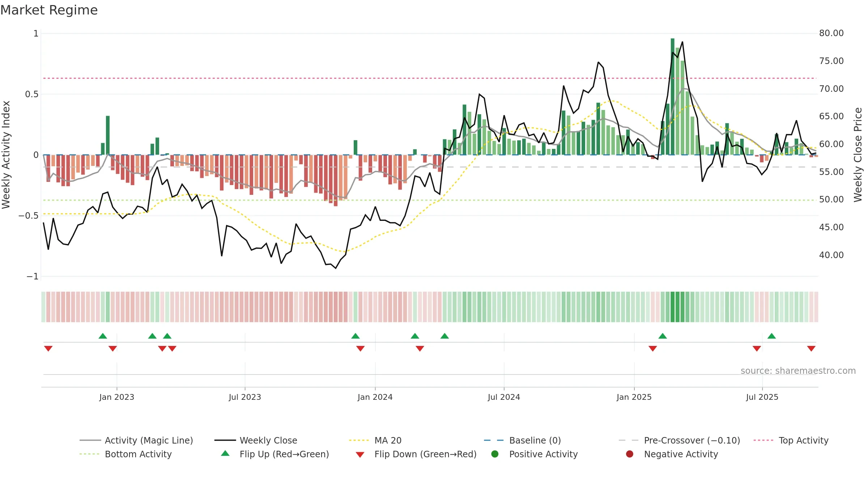868x488 pixels.
Task: Click the Jan 2023 axis label
Action: coord(116,397)
